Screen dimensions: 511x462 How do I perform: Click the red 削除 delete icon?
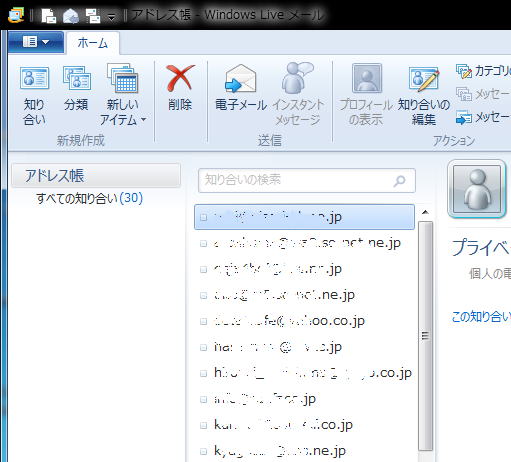click(x=180, y=78)
